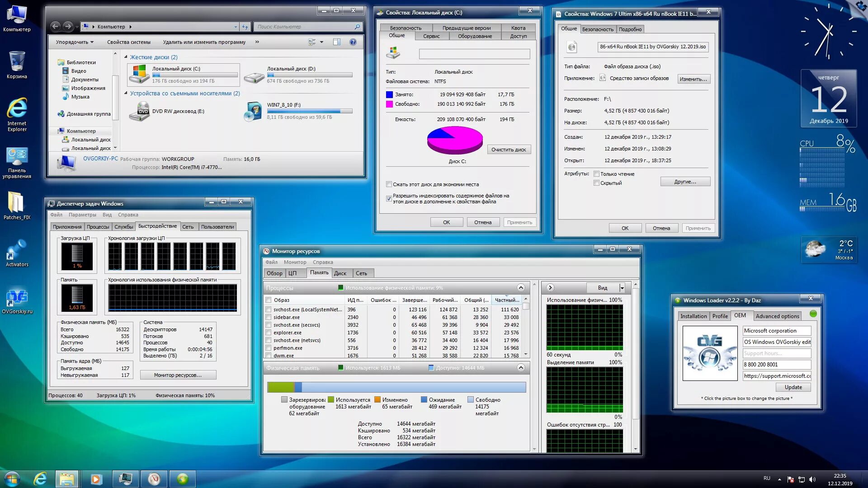Open Подробно tab in ISO properties
This screenshot has height=488, width=868.
[x=630, y=29]
